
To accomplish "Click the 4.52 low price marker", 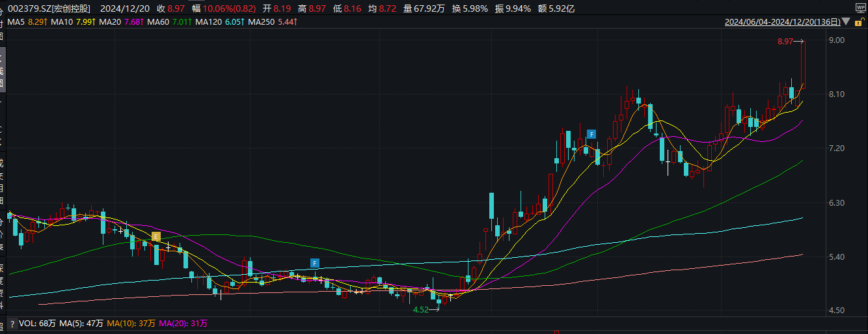I will point(421,310).
